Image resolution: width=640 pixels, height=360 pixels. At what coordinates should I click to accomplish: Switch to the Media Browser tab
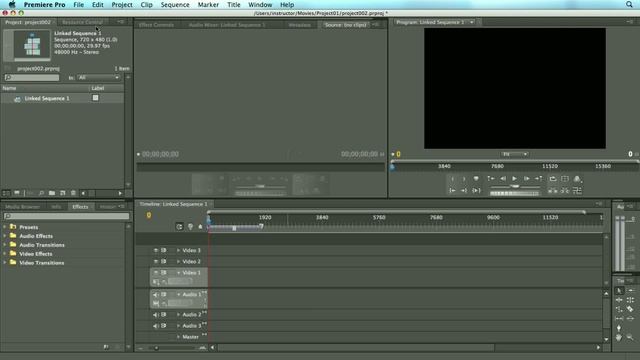tap(22, 207)
